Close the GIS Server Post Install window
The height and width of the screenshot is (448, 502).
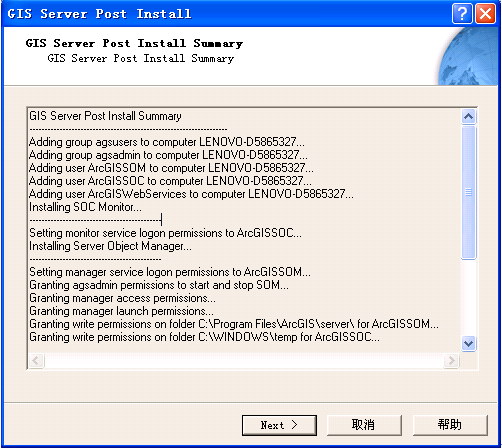click(x=485, y=14)
